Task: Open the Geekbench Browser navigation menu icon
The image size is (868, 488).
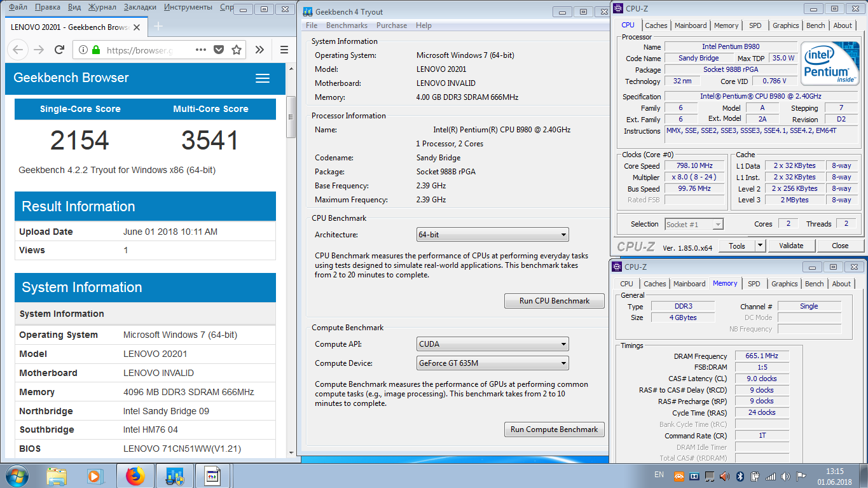Action: click(x=263, y=78)
